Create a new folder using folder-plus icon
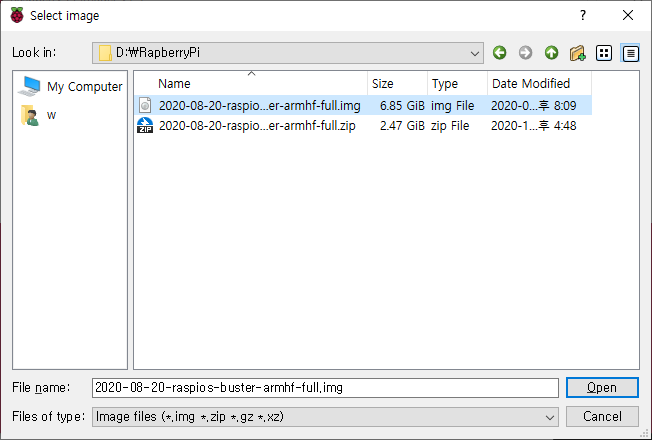Image resolution: width=652 pixels, height=440 pixels. pyautogui.click(x=578, y=53)
